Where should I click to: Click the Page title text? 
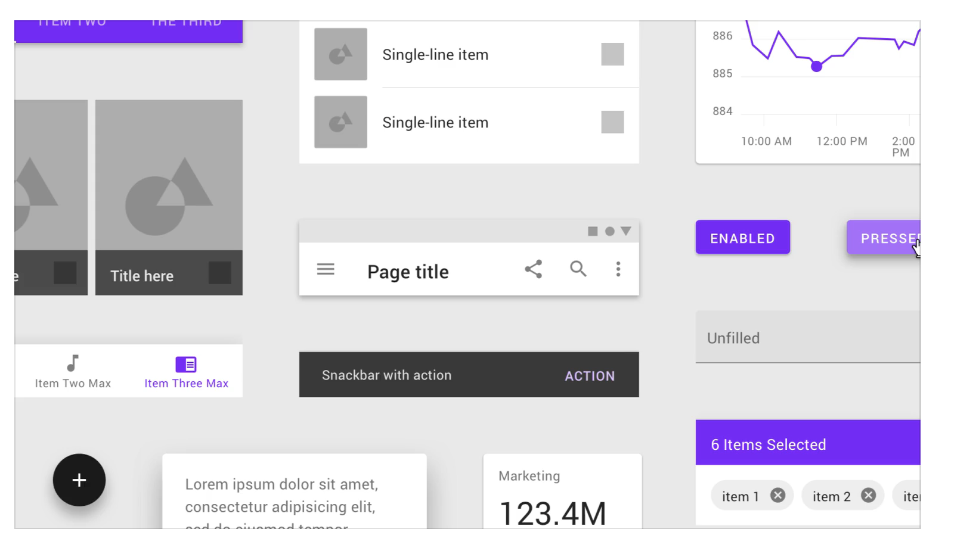pyautogui.click(x=408, y=272)
